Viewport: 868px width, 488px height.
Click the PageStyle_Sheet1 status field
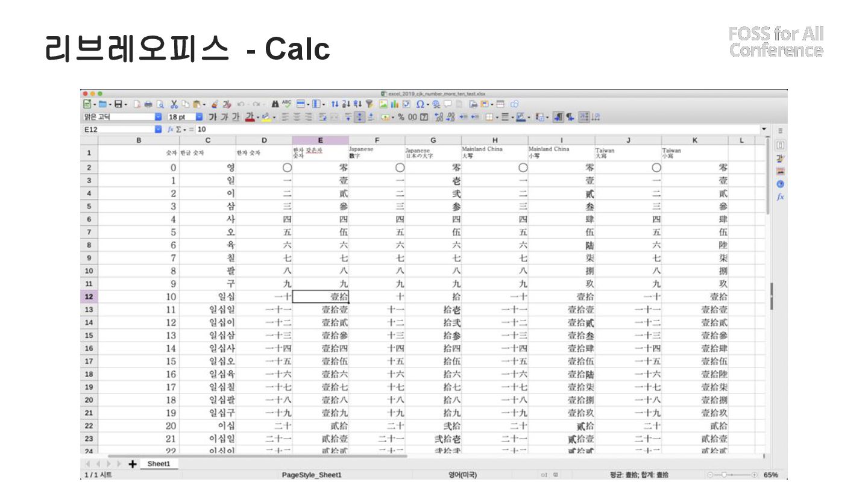click(312, 475)
